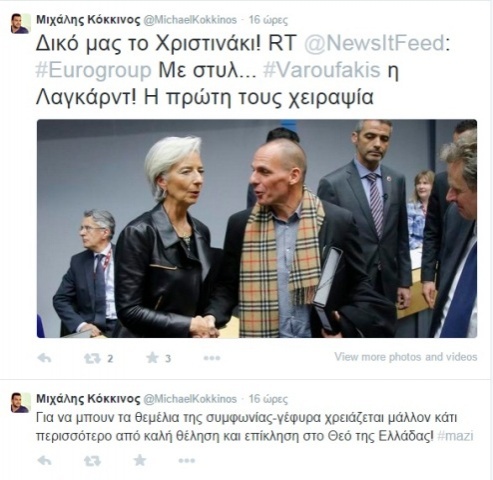This screenshot has width=493, height=480.
Task: Open Μιχάλης Κόκκινος name on first tweet
Action: click(88, 20)
